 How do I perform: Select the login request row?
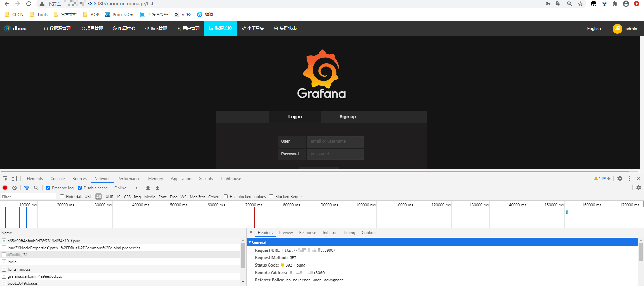[120, 262]
